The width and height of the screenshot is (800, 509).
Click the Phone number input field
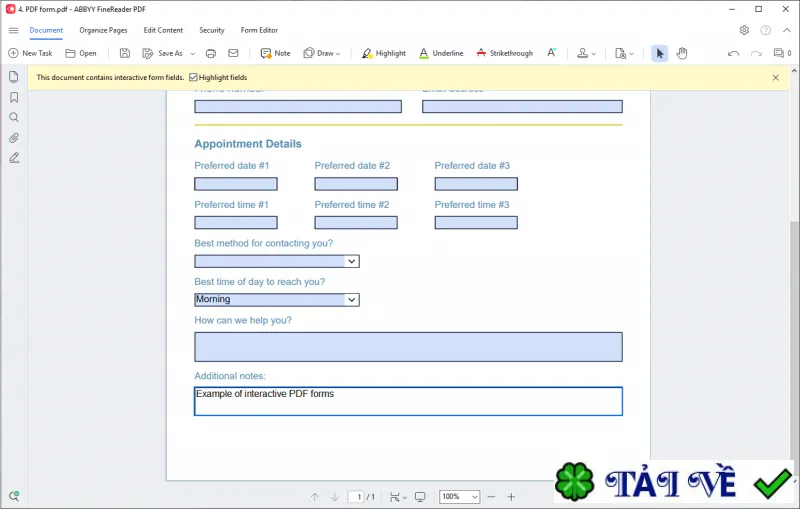[298, 106]
